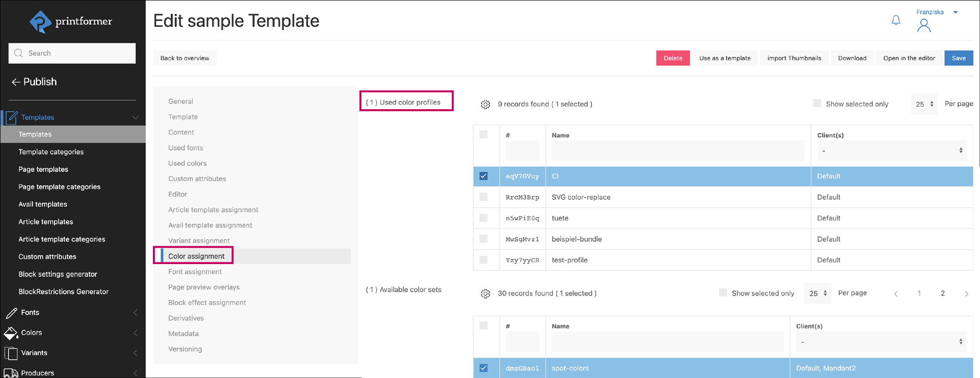Open the Producers truck icon section
The image size is (980, 378).
point(11,373)
